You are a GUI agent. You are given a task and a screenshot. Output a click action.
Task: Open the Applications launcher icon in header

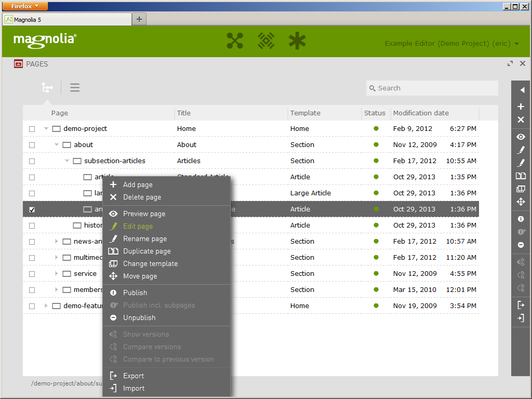pos(234,41)
